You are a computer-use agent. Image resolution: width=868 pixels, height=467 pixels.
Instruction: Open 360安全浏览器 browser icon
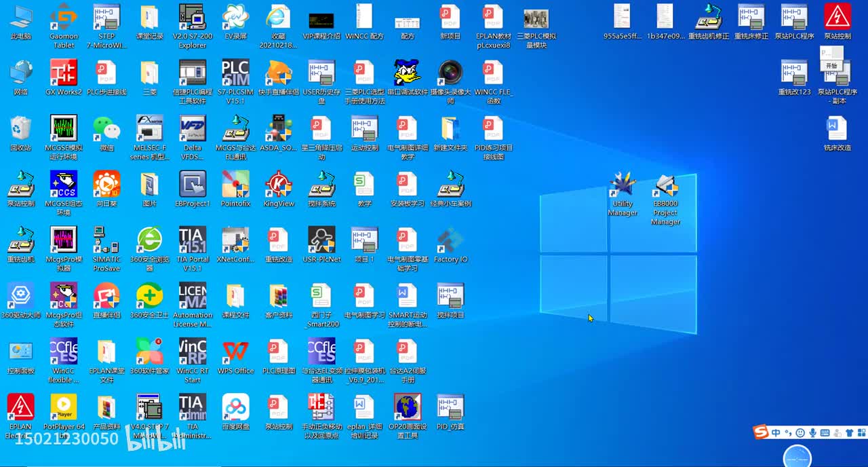pos(149,249)
